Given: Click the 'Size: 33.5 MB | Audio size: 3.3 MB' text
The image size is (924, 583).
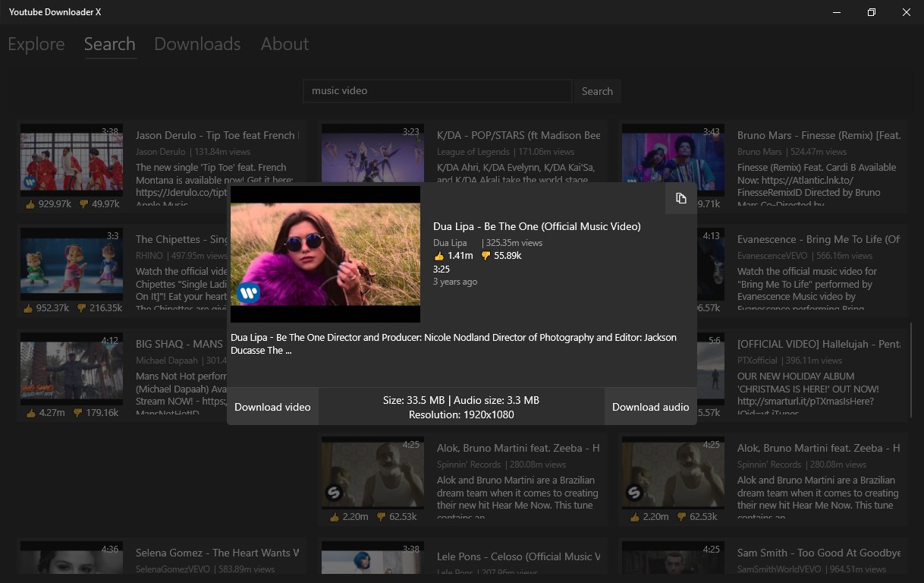Looking at the screenshot, I should pos(461,400).
